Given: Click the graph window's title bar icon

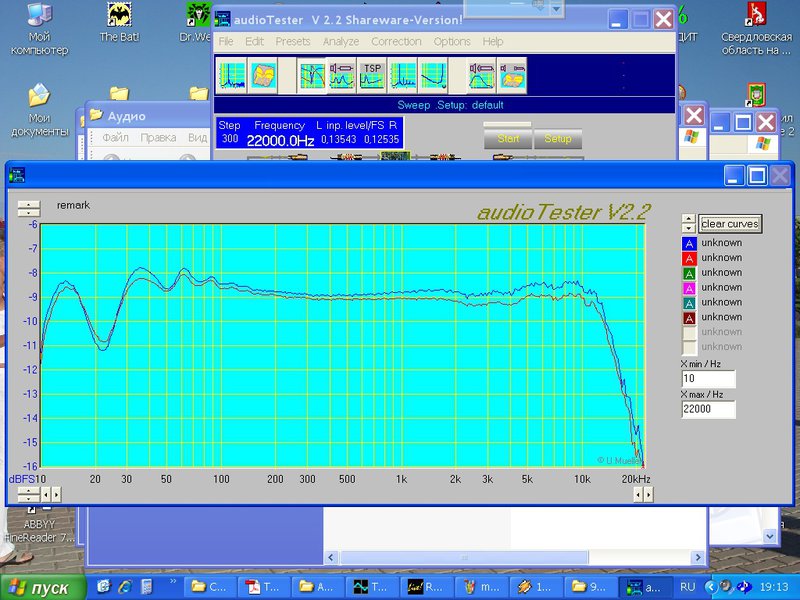Looking at the screenshot, I should (17, 175).
